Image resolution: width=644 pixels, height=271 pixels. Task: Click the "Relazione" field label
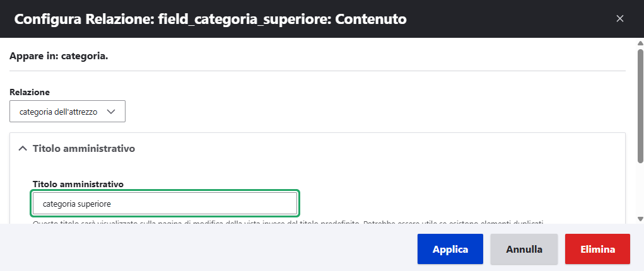30,92
